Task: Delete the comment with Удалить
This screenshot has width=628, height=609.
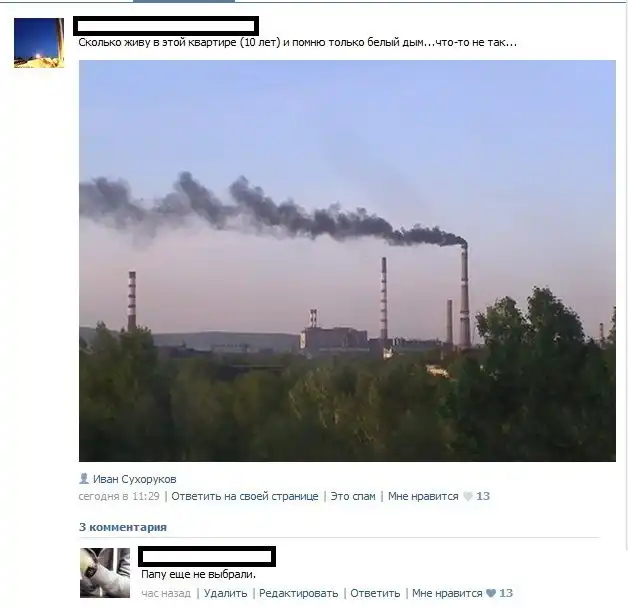Action: pos(225,593)
